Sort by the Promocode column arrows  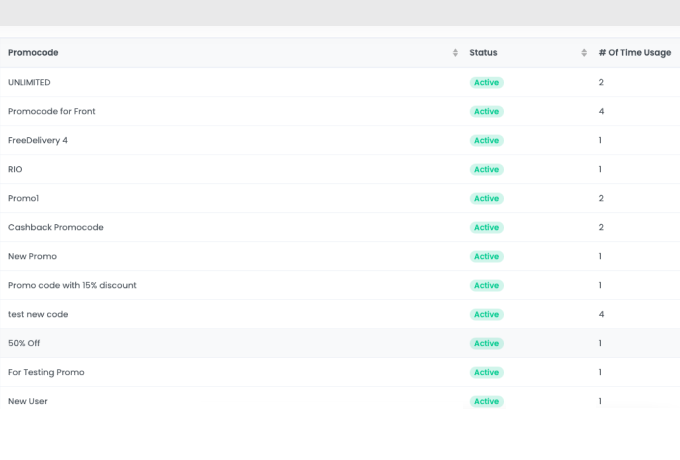(x=455, y=52)
